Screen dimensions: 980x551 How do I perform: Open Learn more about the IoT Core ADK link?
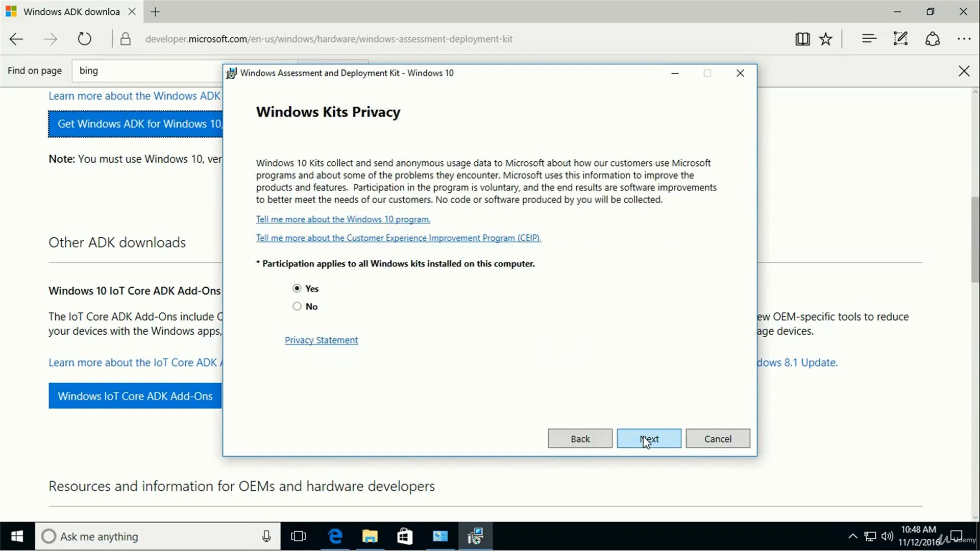[135, 363]
